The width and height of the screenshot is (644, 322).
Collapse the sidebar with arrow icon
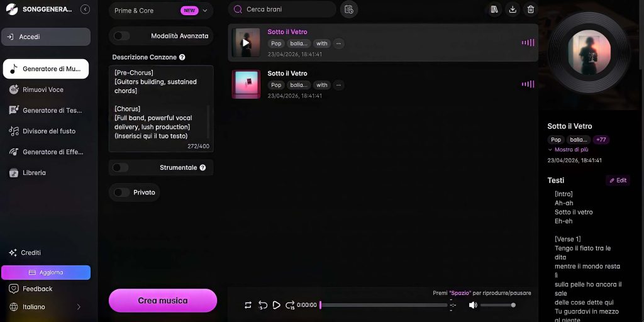85,9
